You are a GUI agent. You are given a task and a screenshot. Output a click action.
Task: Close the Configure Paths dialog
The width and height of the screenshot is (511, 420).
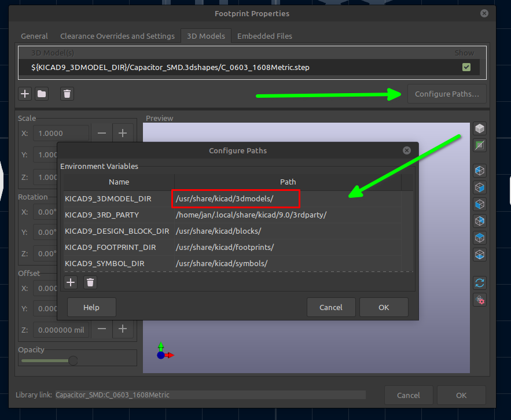pos(406,150)
